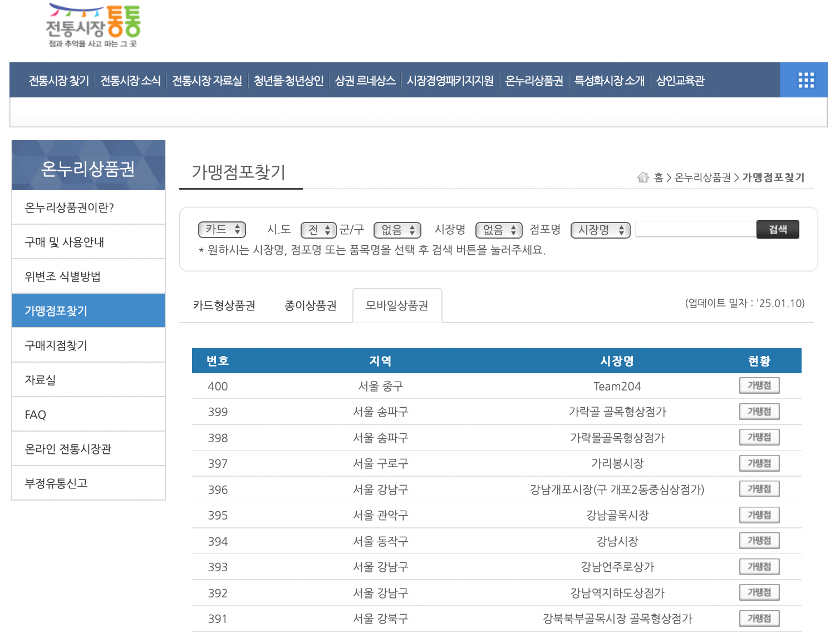Open sidebar item 위변조 식별방법

[89, 276]
